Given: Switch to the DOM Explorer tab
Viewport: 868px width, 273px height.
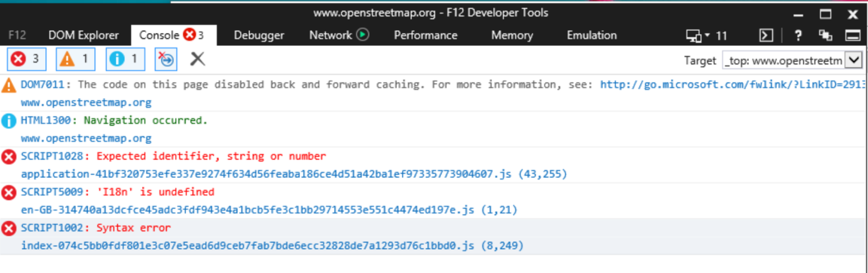Looking at the screenshot, I should pyautogui.click(x=84, y=35).
